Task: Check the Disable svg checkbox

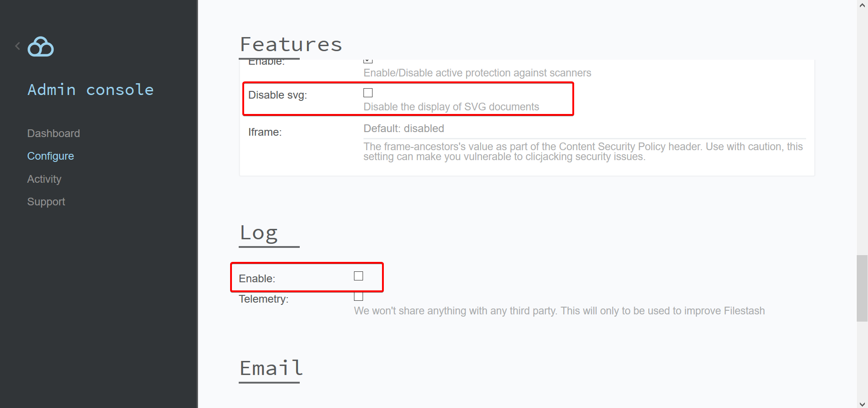Action: coord(368,93)
